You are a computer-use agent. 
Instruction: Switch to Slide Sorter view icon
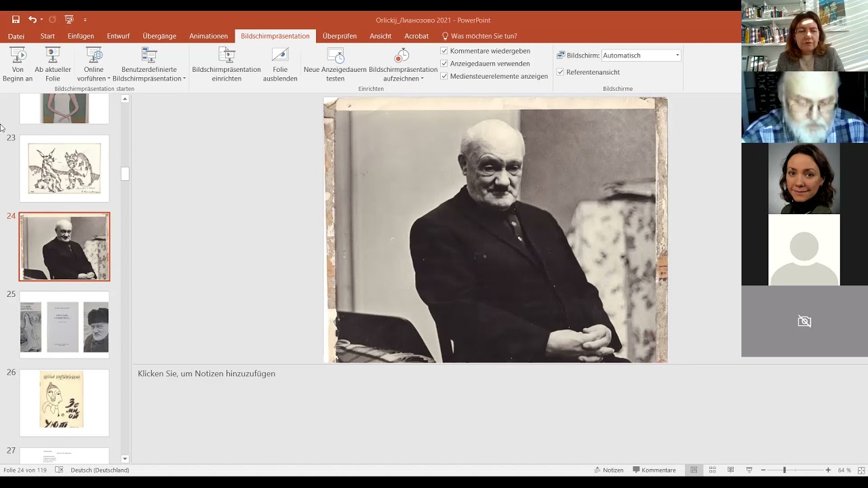click(712, 470)
